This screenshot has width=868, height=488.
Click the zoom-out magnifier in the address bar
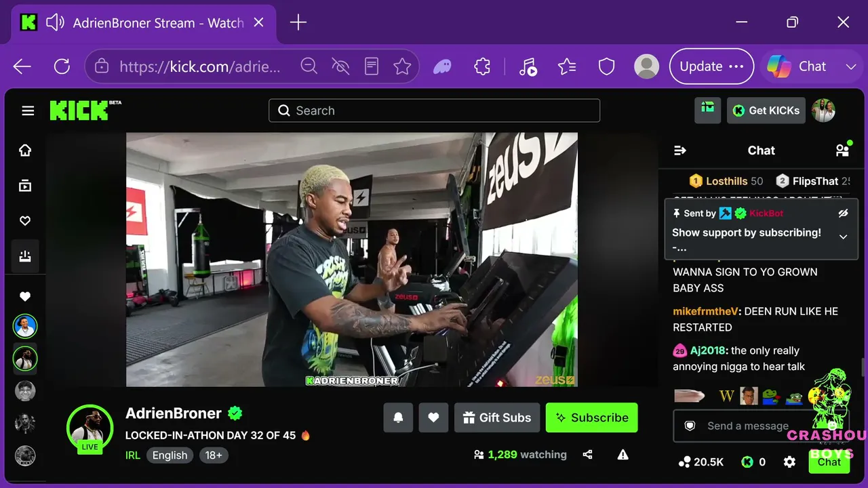coord(309,66)
